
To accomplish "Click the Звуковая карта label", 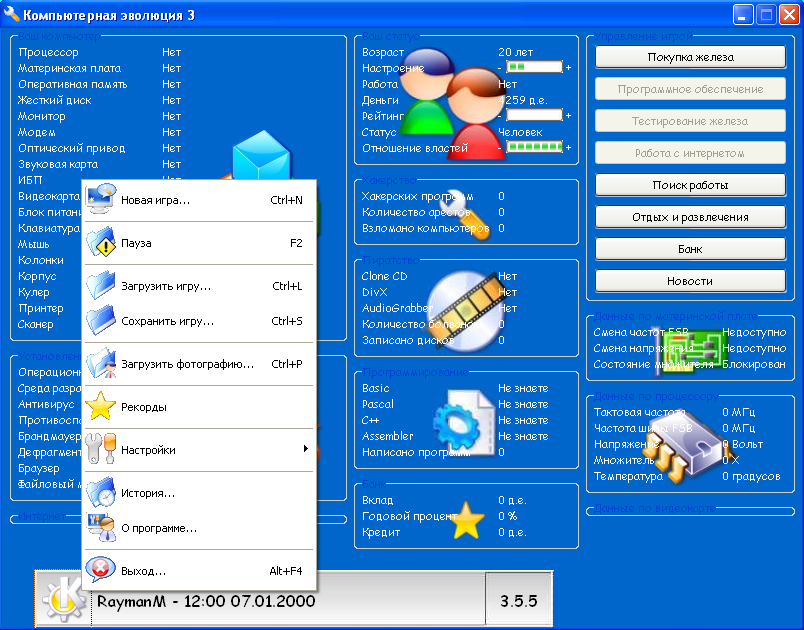I will pyautogui.click(x=58, y=164).
